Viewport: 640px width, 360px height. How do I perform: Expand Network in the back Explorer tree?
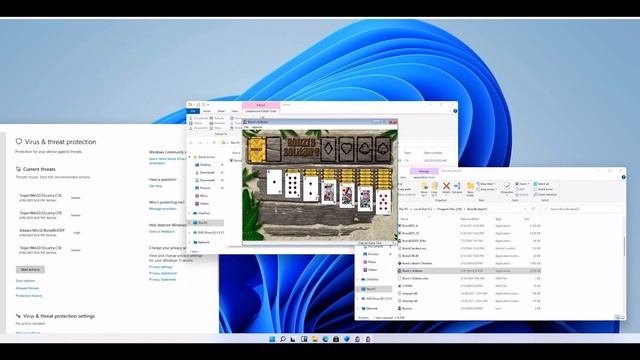[x=190, y=242]
